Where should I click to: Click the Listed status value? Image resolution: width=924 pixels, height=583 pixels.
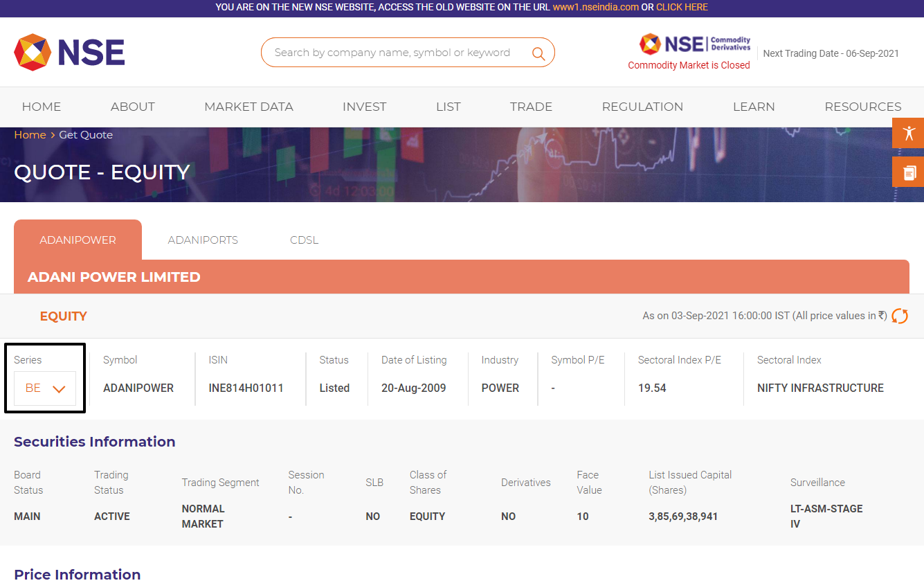coord(334,388)
